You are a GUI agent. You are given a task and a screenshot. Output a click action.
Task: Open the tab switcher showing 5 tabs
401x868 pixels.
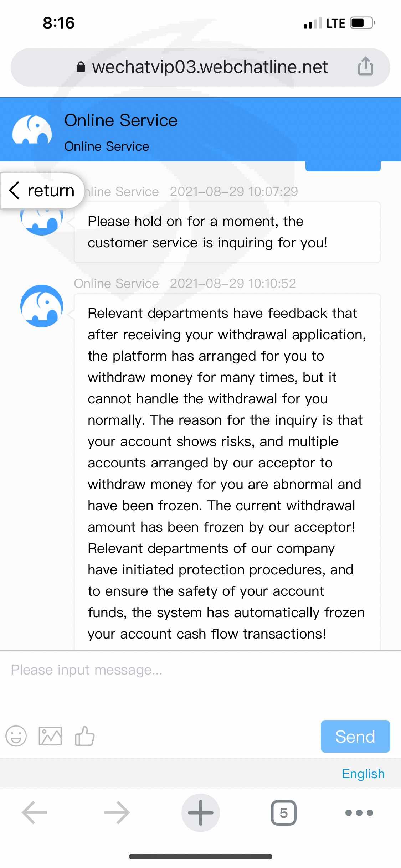(x=284, y=813)
